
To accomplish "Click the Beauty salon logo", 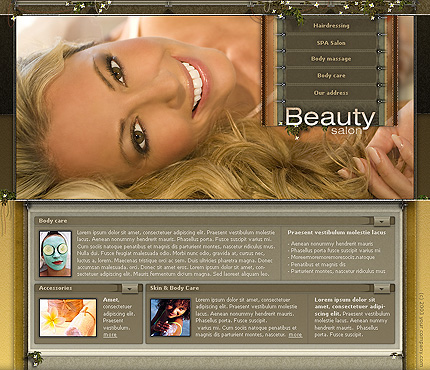I will tap(330, 121).
